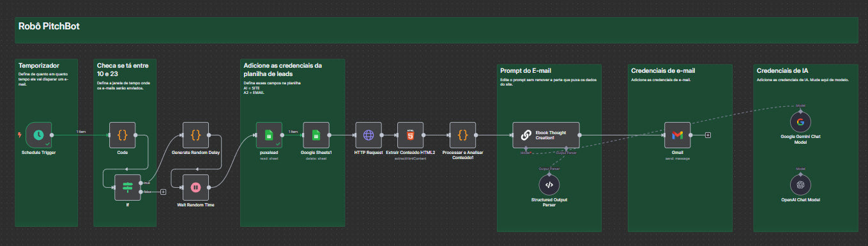The height and width of the screenshot is (246, 868).
Task: Select the Schedule Trigger clock node
Action: 39,135
